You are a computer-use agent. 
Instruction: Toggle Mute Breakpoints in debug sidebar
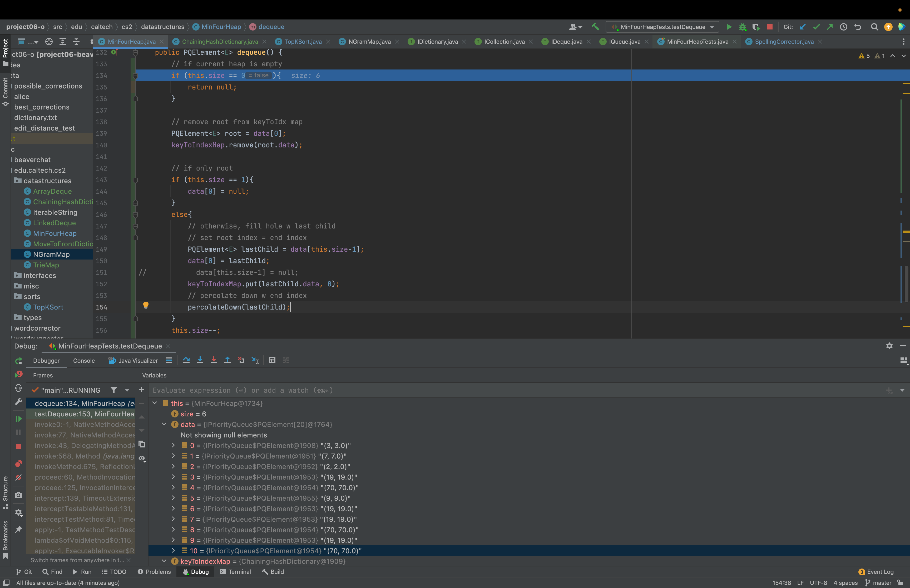click(x=18, y=477)
